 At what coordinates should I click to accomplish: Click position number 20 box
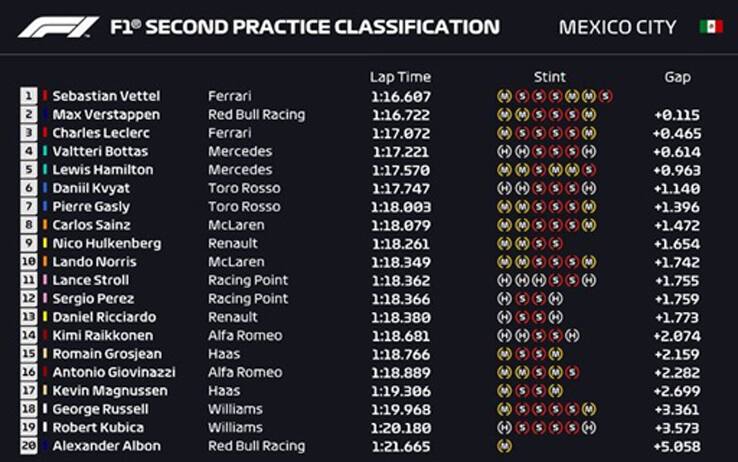[30, 445]
